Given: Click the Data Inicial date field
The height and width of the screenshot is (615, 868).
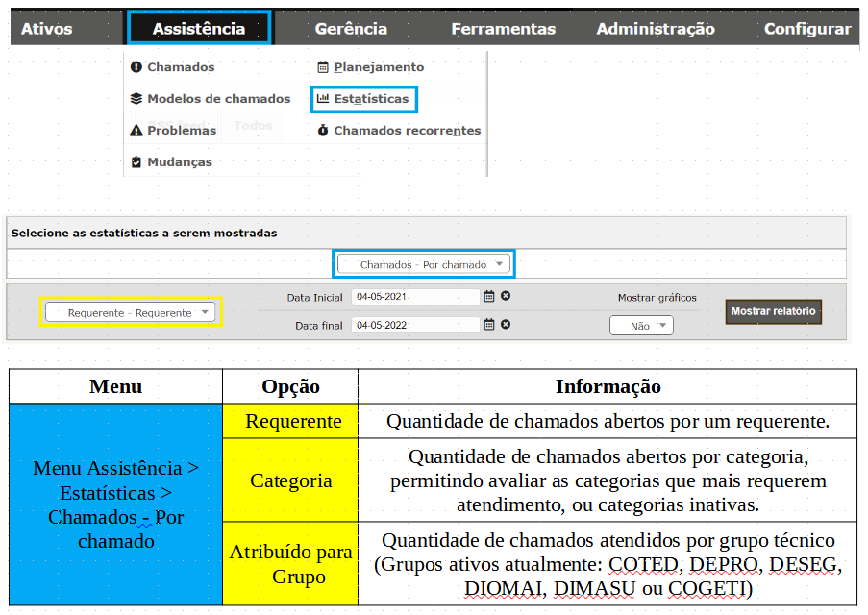Looking at the screenshot, I should point(414,297).
